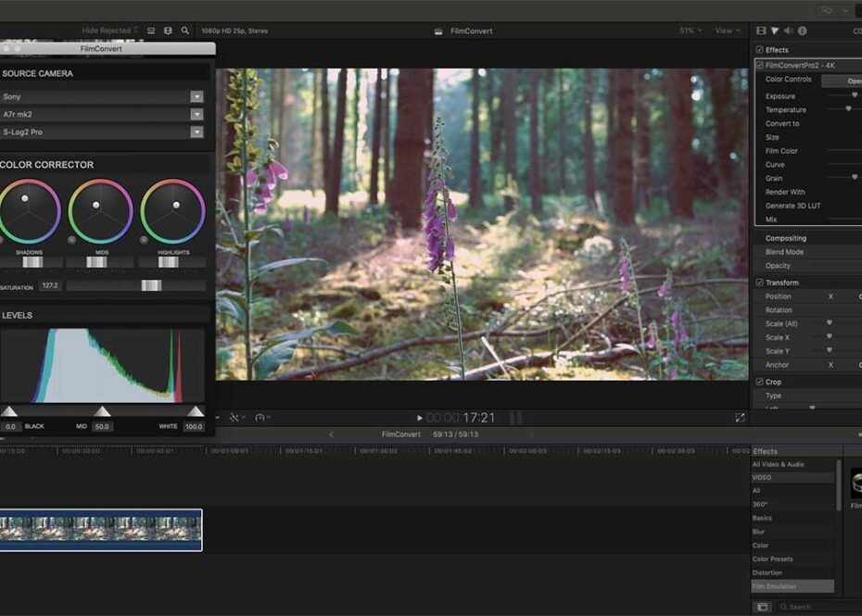The width and height of the screenshot is (862, 616).
Task: Select the forest clip in the timeline
Action: [101, 530]
